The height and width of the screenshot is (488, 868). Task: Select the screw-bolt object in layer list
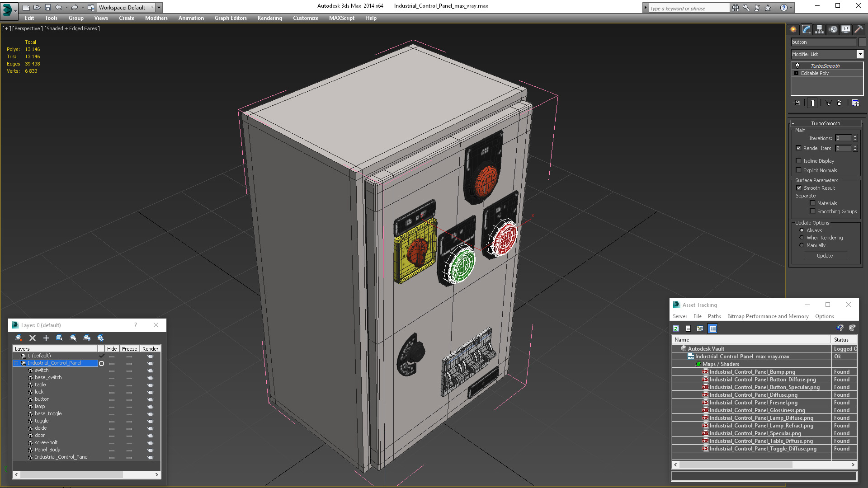click(x=46, y=442)
